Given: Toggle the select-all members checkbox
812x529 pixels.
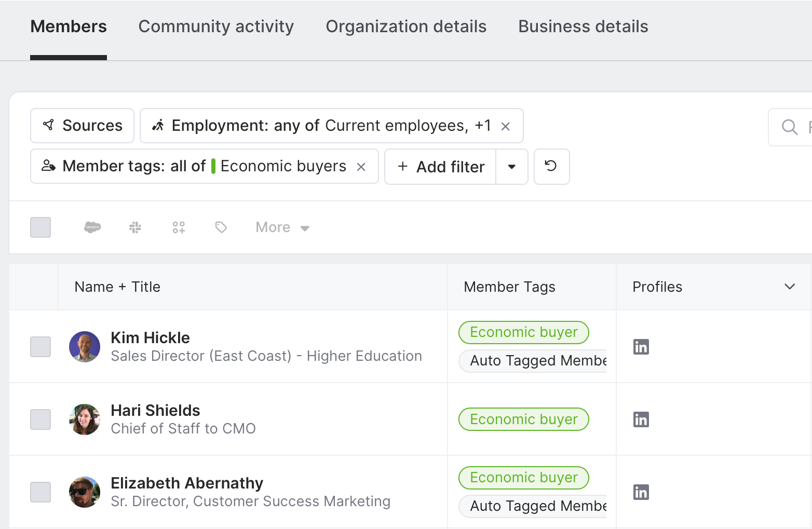Looking at the screenshot, I should click(40, 227).
